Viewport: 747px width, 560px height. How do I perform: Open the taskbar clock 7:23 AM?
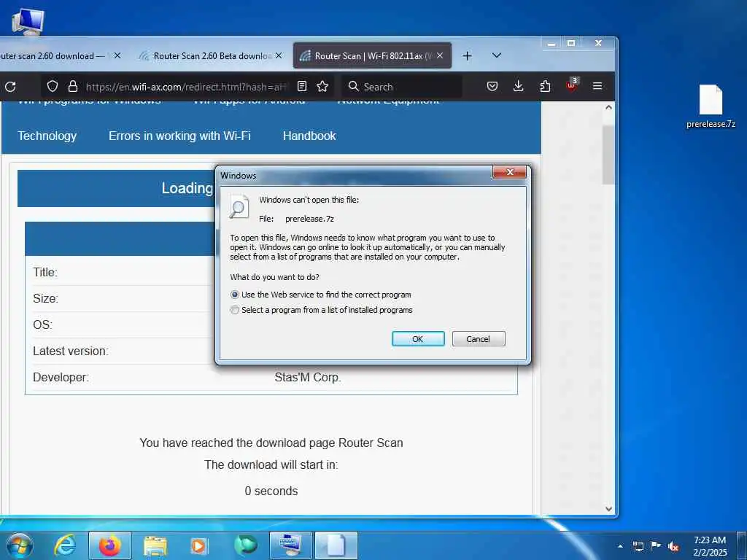(x=710, y=546)
